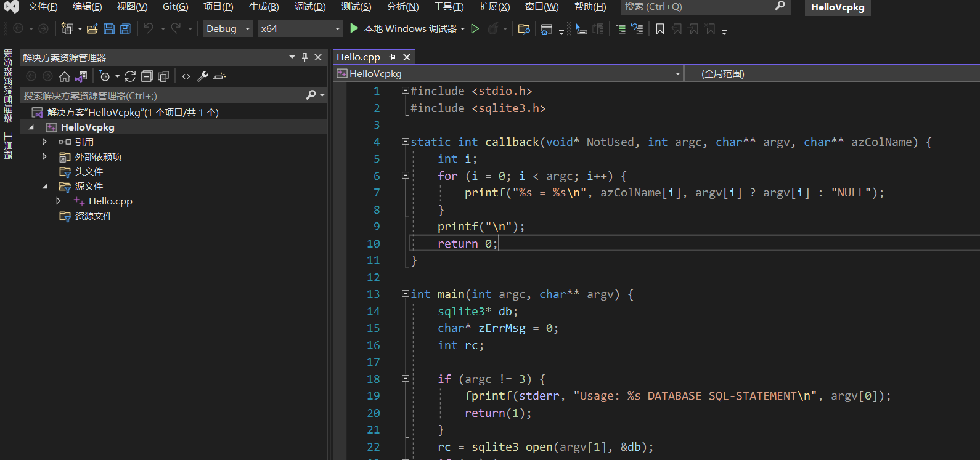Click the new project toolbar icon
This screenshot has width=980, height=460.
[67, 28]
